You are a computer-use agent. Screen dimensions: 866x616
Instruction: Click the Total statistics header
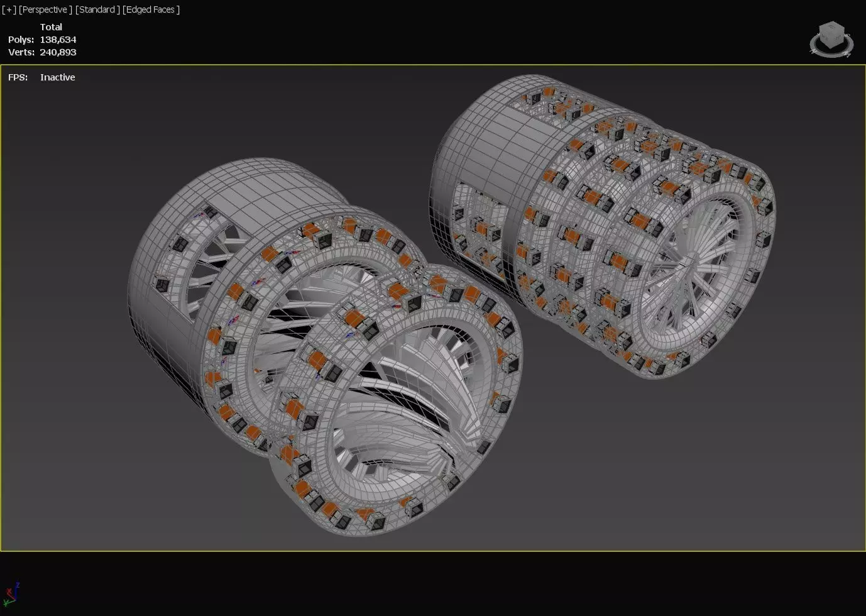(51, 27)
